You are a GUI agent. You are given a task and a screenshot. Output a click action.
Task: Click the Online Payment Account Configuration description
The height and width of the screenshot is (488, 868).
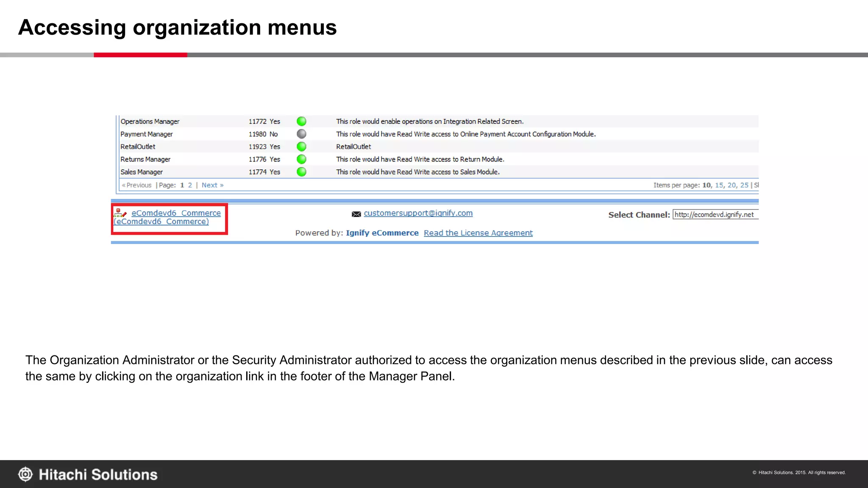coord(466,134)
